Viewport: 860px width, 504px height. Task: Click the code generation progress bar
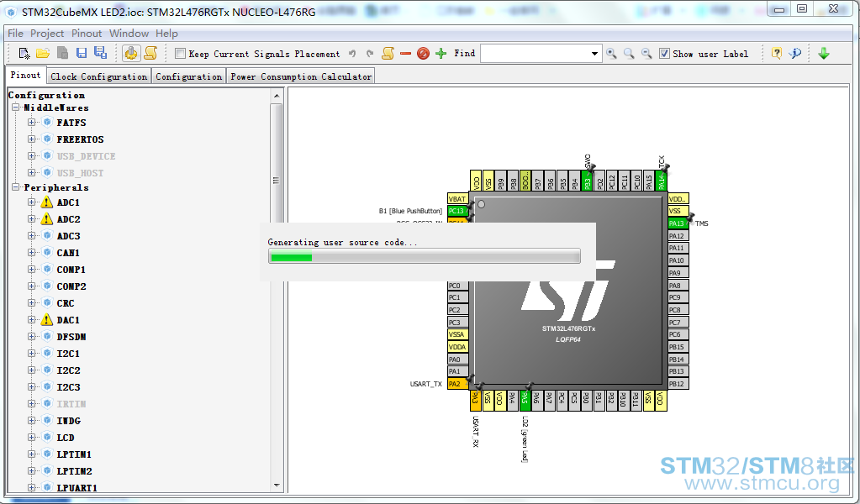tap(424, 256)
